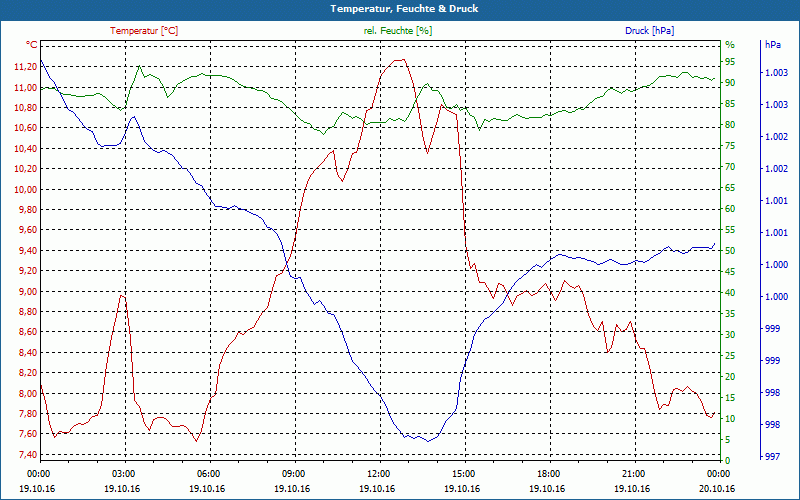Click the chart title 'Temperatur, Feuchte & Druck'
Image resolution: width=800 pixels, height=500 pixels.
404,9
